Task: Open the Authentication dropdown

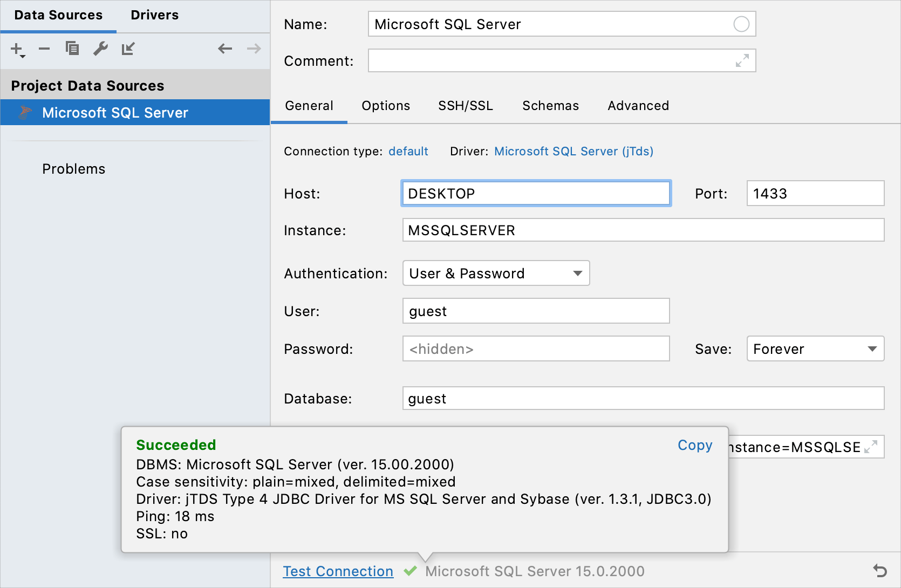Action: tap(575, 274)
